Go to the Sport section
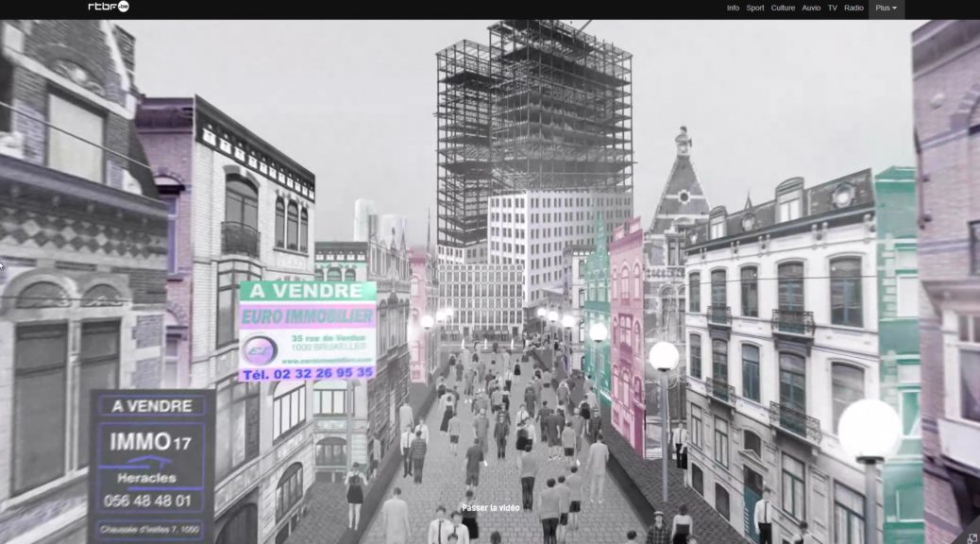The height and width of the screenshot is (544, 980). tap(755, 8)
